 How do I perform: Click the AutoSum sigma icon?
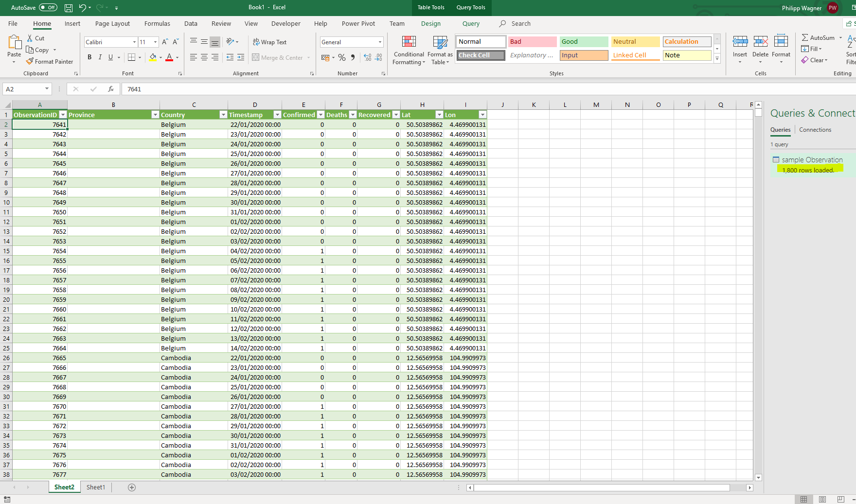(x=805, y=37)
